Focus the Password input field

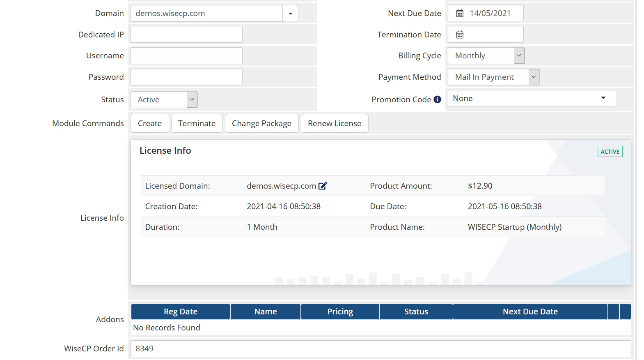[x=186, y=77]
